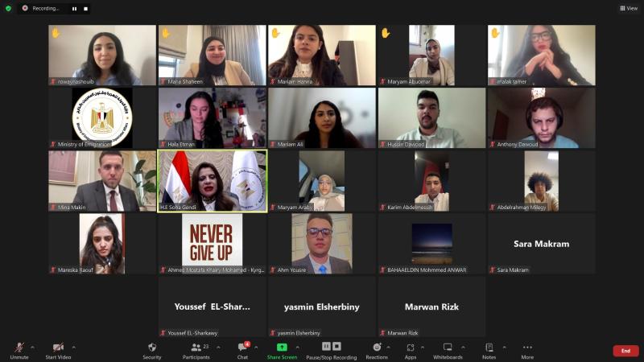Open the View layout menu
This screenshot has width=644, height=362.
[x=629, y=8]
